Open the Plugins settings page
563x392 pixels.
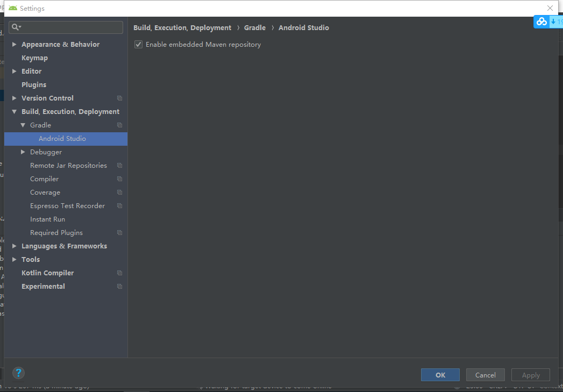(x=34, y=85)
